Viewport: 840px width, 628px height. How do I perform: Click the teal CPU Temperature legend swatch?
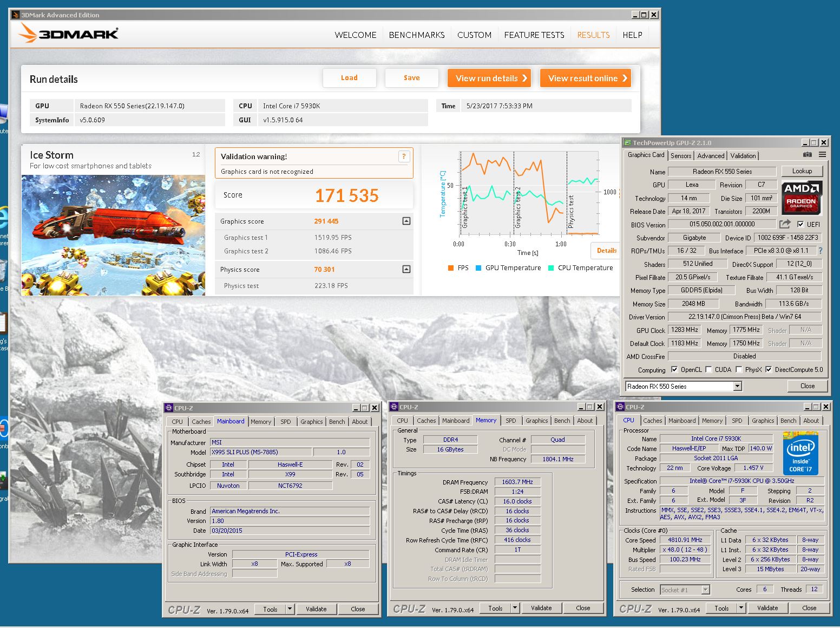(551, 268)
